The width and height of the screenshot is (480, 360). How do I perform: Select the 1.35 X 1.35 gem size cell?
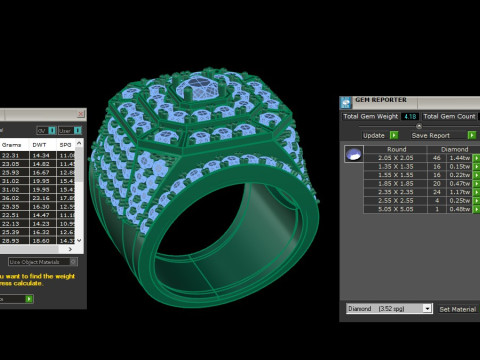396,167
